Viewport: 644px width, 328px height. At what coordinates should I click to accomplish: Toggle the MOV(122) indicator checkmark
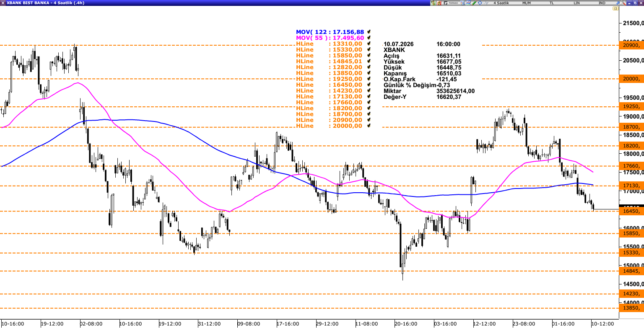[369, 32]
